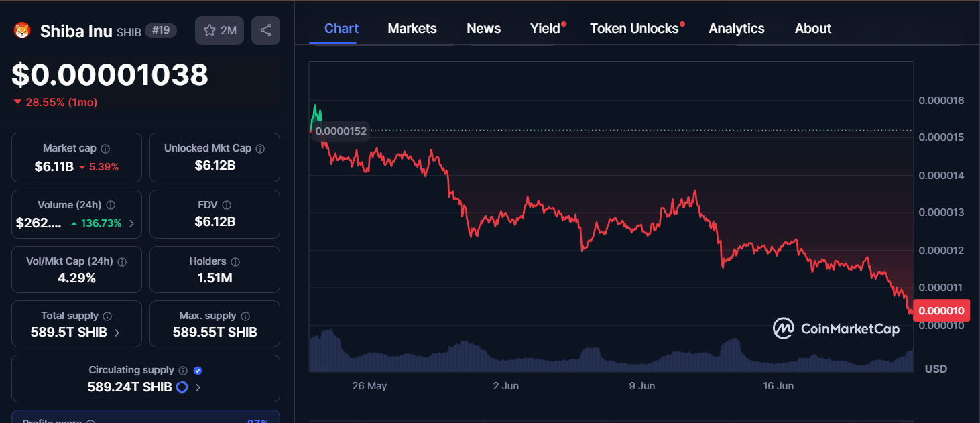The width and height of the screenshot is (980, 423).
Task: Click the info icon beside Volume (24h)
Action: click(x=111, y=205)
